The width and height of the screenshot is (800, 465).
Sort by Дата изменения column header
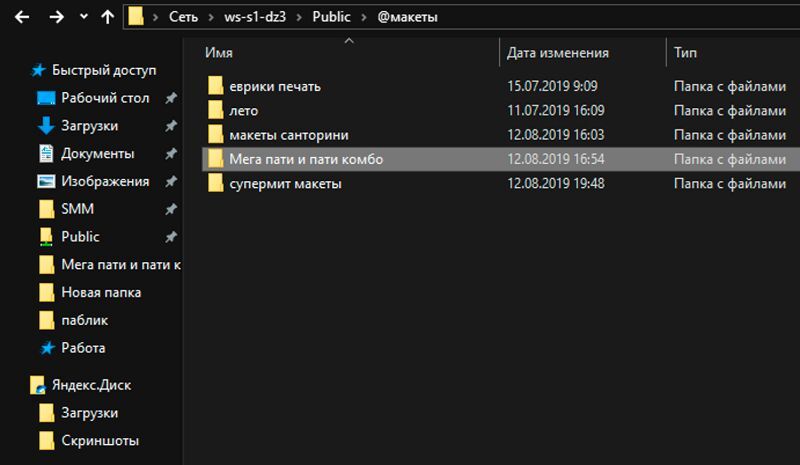[557, 53]
